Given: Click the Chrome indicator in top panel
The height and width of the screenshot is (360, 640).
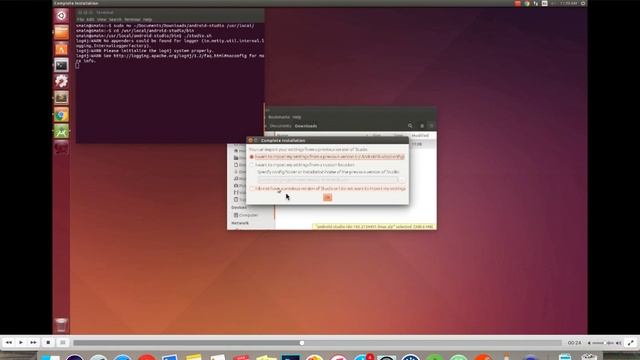Looking at the screenshot, I should tap(527, 3).
